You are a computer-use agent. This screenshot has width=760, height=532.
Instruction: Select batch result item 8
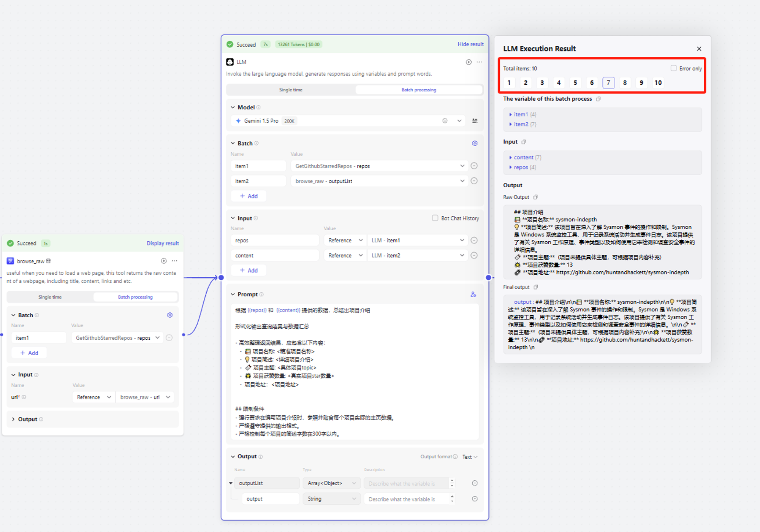pyautogui.click(x=625, y=83)
